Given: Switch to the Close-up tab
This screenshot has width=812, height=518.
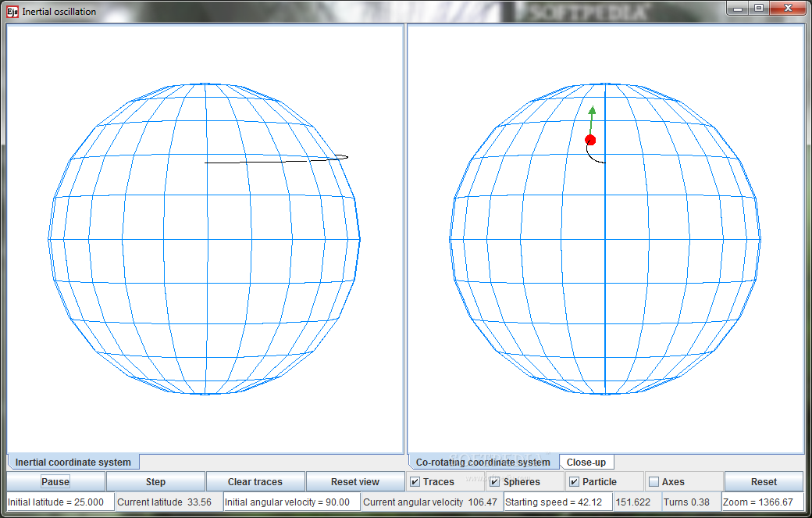Looking at the screenshot, I should [586, 462].
